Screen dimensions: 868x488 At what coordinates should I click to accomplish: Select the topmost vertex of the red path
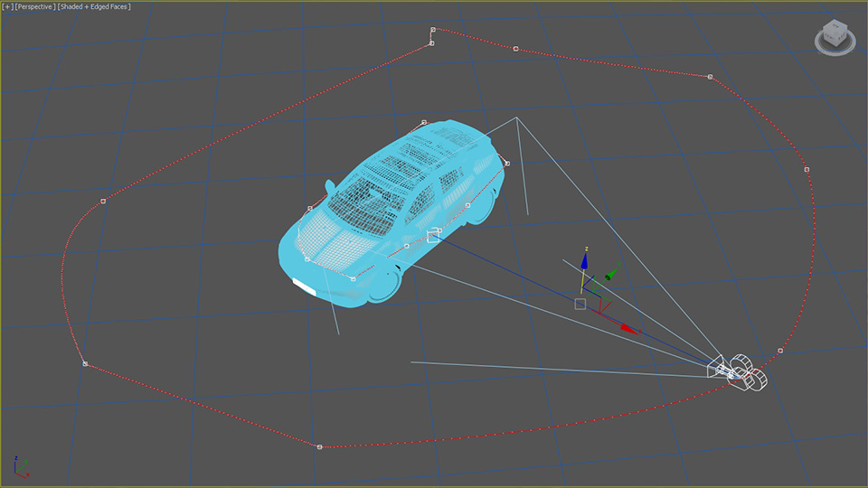click(x=433, y=30)
